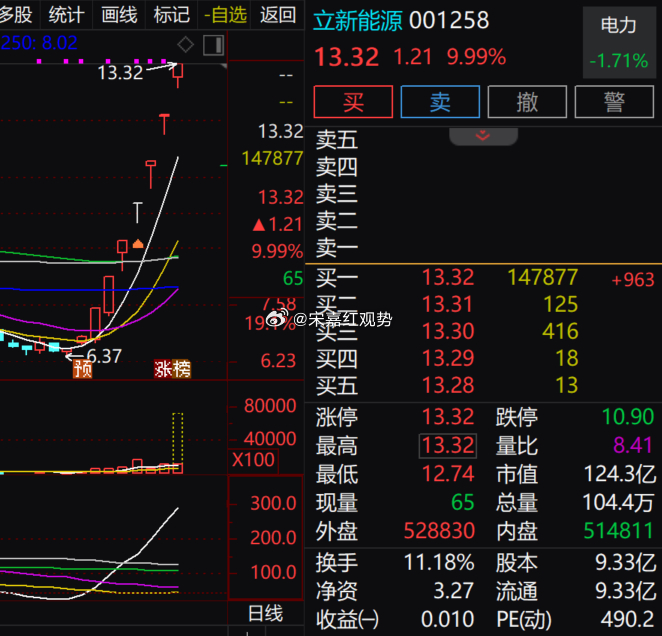
Task: Open the 电力 sector panel
Action: 619,42
